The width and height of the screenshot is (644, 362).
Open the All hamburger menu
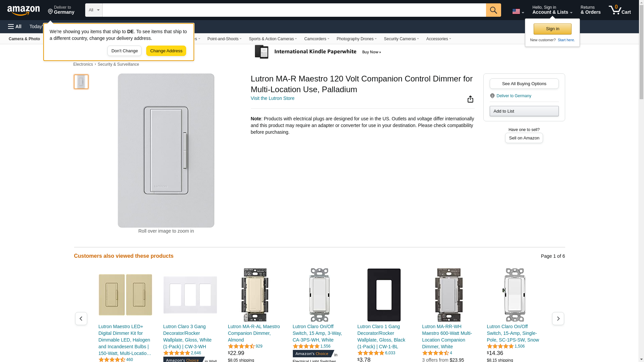15,26
